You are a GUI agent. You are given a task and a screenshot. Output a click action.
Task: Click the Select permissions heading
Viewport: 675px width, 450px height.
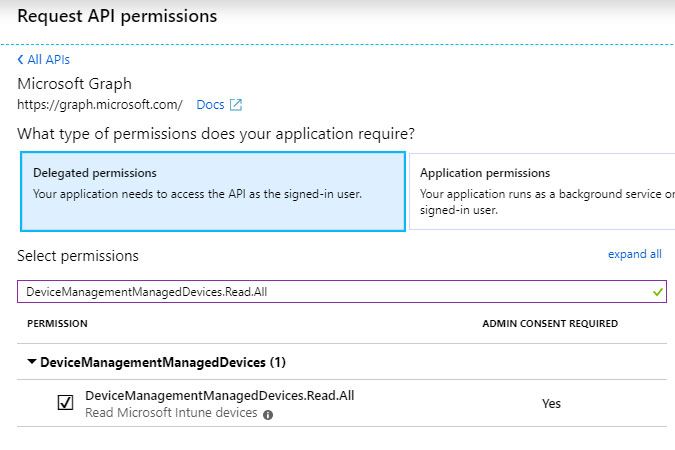click(78, 256)
